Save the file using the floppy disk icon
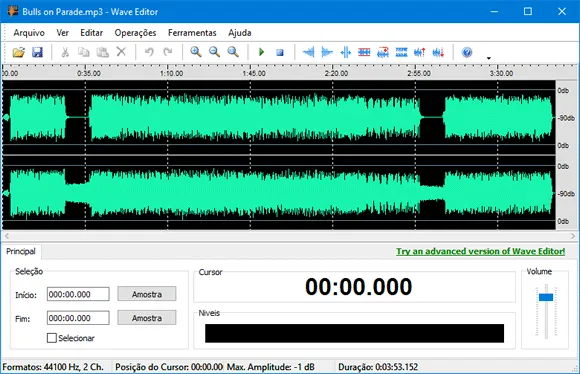This screenshot has width=580, height=374. pyautogui.click(x=37, y=52)
